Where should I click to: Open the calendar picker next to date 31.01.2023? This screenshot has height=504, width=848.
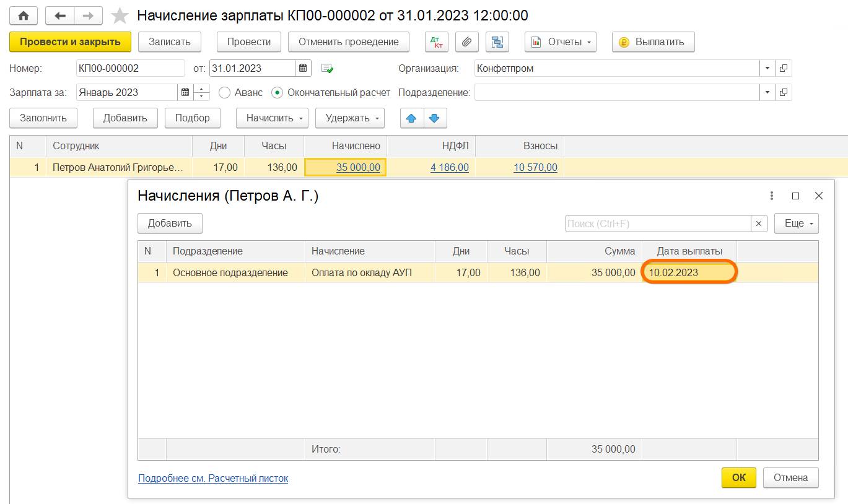click(x=303, y=68)
